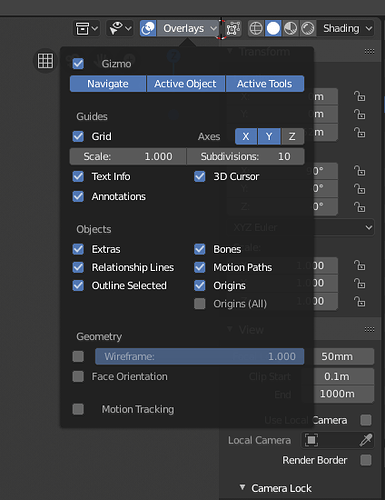Toggle the Use Local Camera checkbox
The width and height of the screenshot is (385, 500).
click(x=366, y=420)
